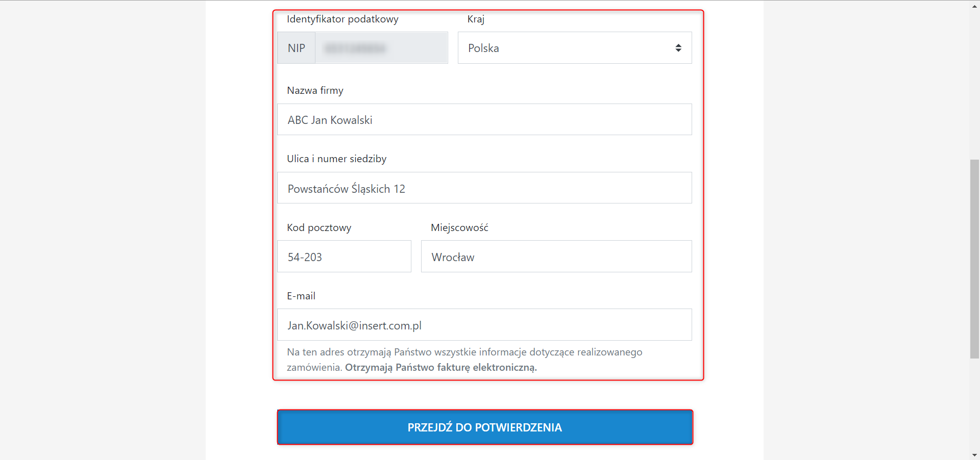The height and width of the screenshot is (460, 980).
Task: Click the scrollbar up arrow
Action: [x=974, y=6]
